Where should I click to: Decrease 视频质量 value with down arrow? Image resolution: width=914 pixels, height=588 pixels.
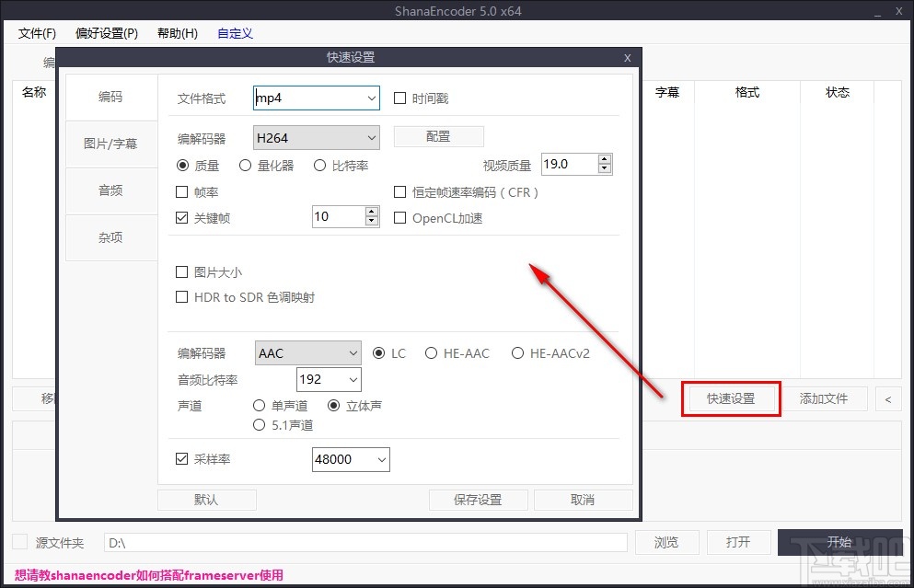605,168
